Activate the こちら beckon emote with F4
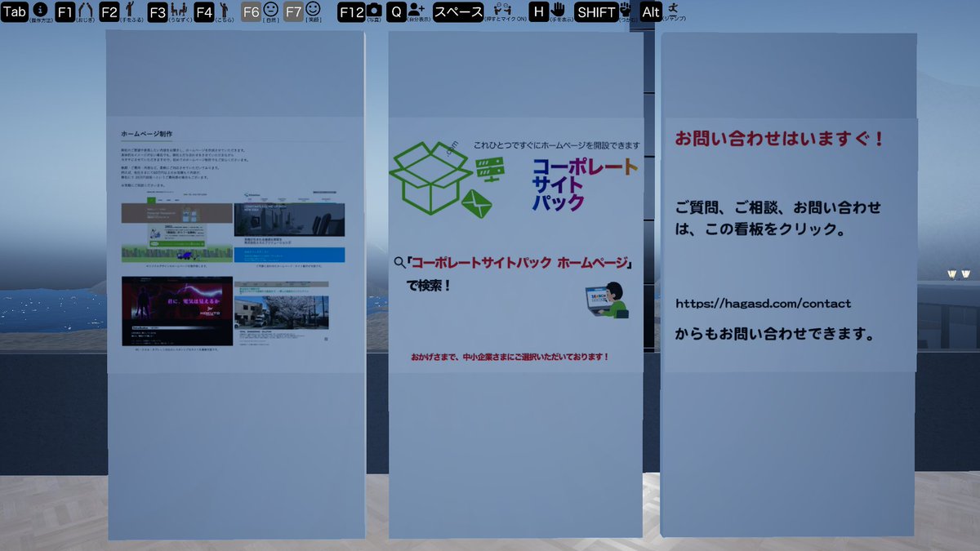This screenshot has height=551, width=980. [203, 11]
